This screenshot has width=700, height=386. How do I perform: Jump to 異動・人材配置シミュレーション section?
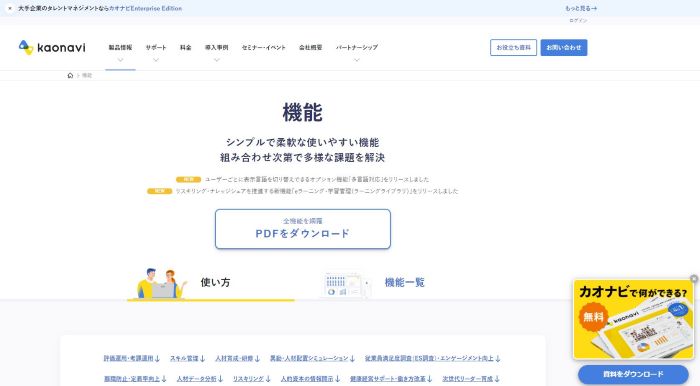[x=312, y=358]
